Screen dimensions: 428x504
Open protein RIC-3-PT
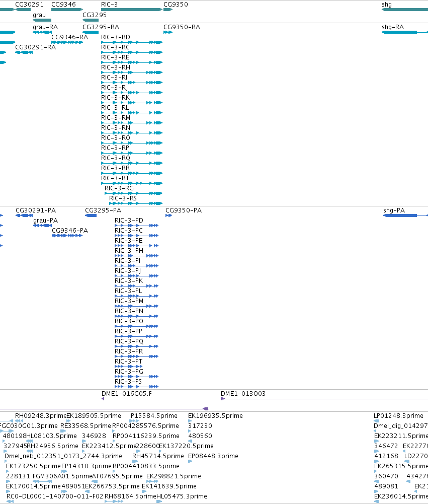tap(129, 367)
